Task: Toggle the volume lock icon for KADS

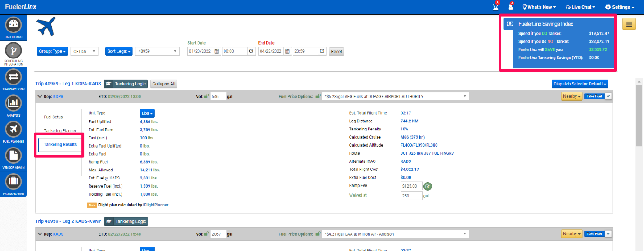Action: click(206, 234)
